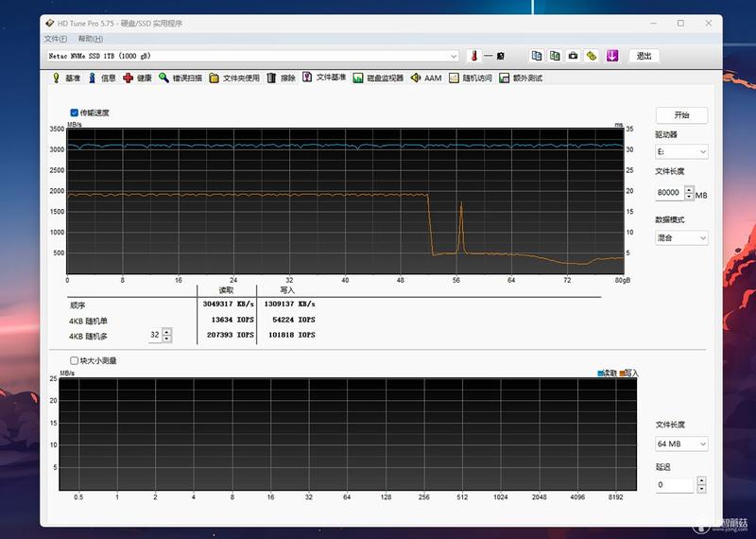Viewport: 756px width, 539px height.
Task: Expand the Netac NVMe SSD drive selector
Action: click(252, 56)
